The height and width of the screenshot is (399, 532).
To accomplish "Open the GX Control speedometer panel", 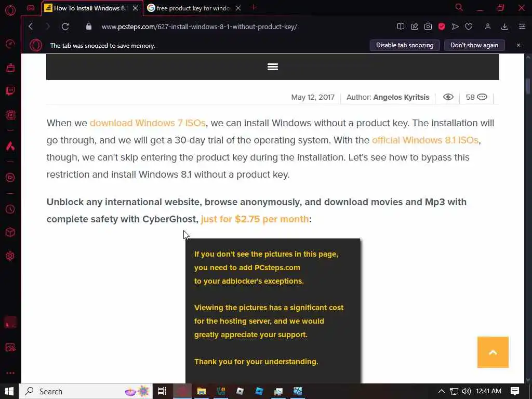I will (10, 44).
